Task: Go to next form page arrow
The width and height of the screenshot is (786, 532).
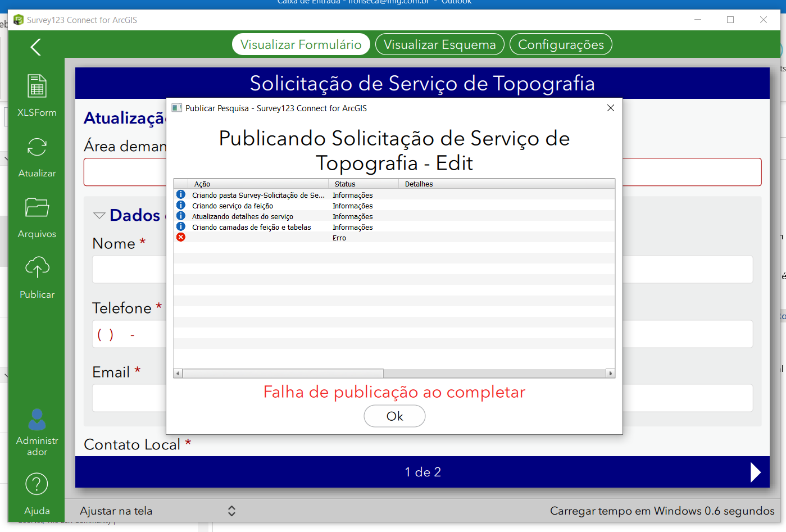Action: click(x=756, y=472)
